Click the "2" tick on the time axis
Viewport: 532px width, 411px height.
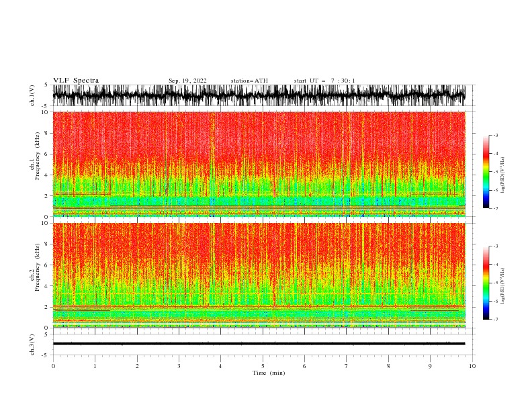137,366
